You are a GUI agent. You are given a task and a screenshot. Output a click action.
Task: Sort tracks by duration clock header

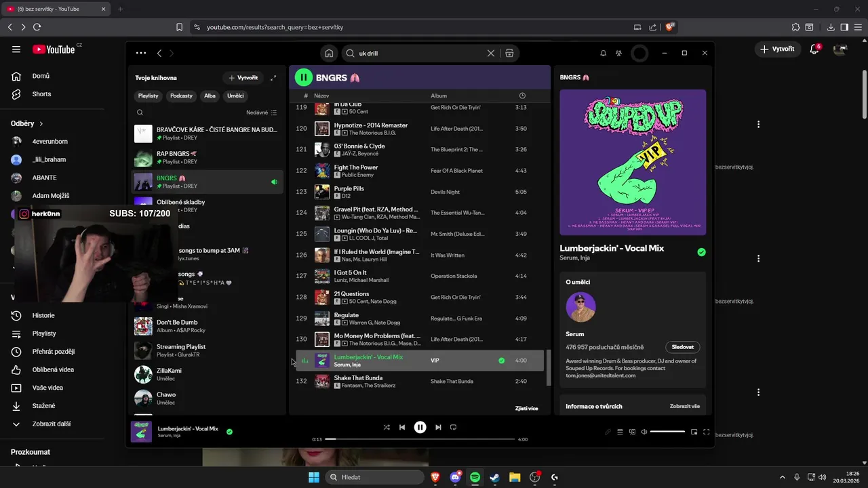tap(522, 96)
